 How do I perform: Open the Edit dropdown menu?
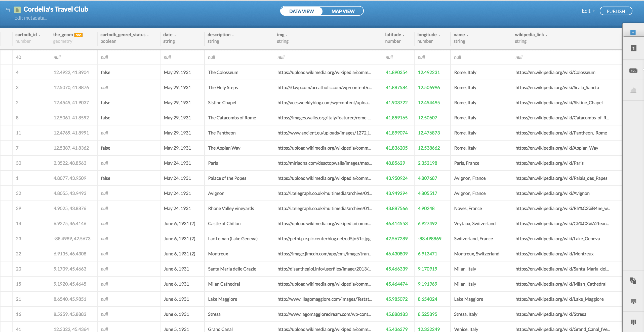point(588,11)
